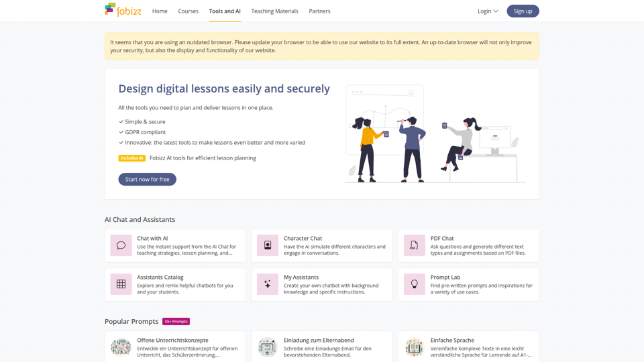This screenshot has height=362, width=644.
Task: Click the Prompt Lab lightbulb icon
Action: pos(414,284)
